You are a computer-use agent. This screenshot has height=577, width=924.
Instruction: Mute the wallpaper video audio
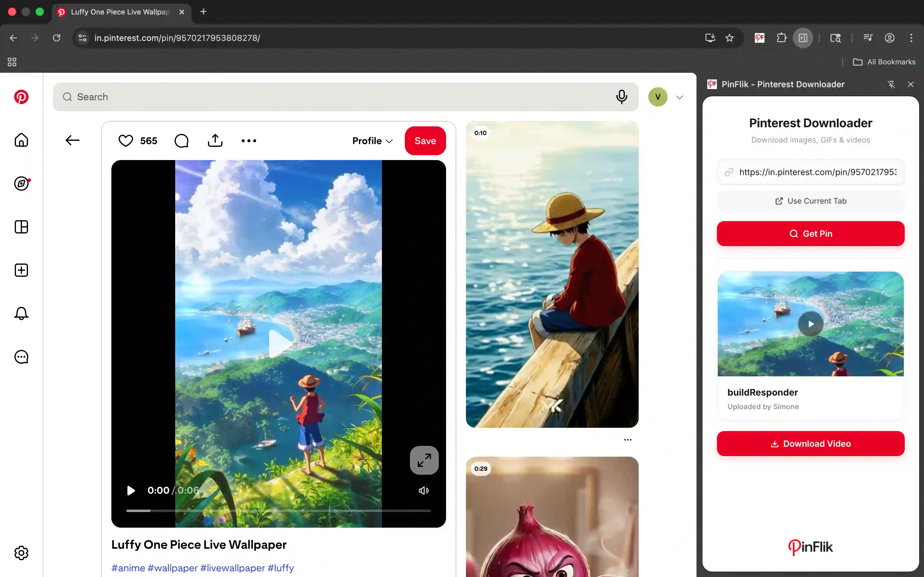423,490
